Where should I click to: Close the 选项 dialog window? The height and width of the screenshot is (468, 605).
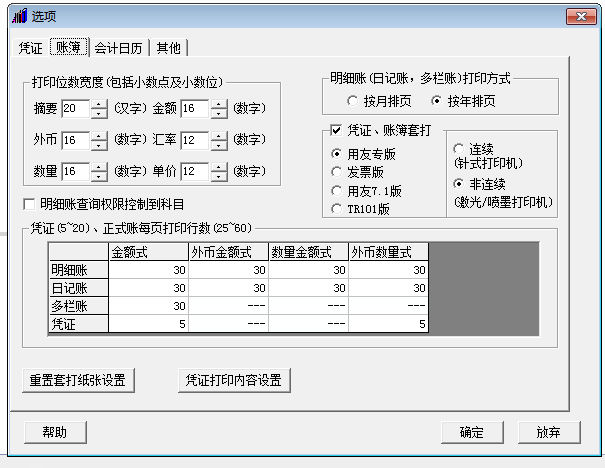581,17
